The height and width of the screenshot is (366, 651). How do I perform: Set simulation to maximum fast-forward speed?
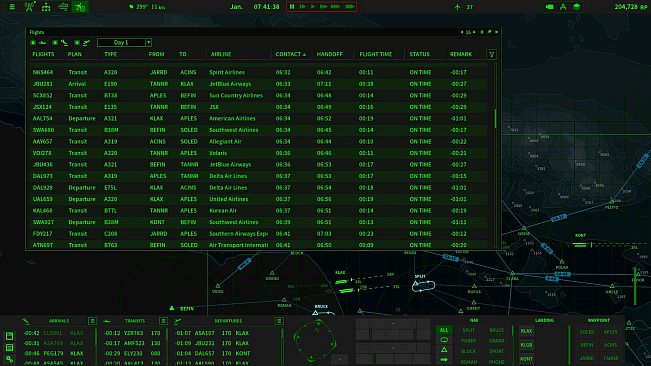(x=350, y=7)
